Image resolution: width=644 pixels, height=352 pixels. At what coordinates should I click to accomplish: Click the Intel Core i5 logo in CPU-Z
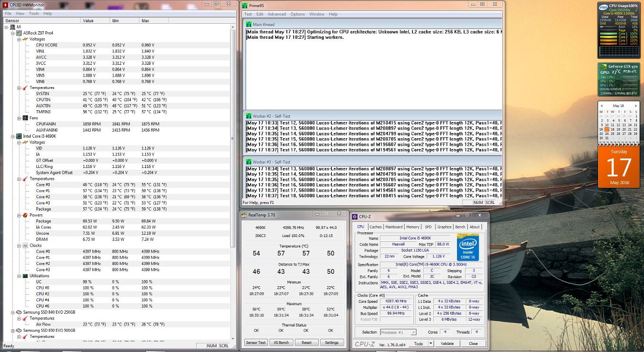point(467,247)
